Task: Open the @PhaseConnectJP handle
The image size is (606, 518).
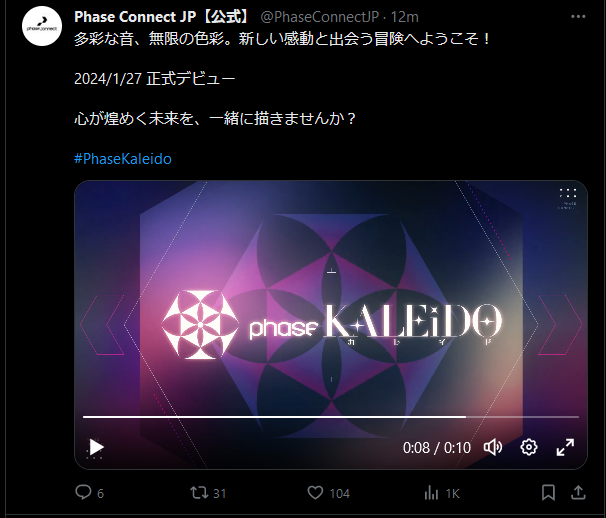Action: click(320, 17)
